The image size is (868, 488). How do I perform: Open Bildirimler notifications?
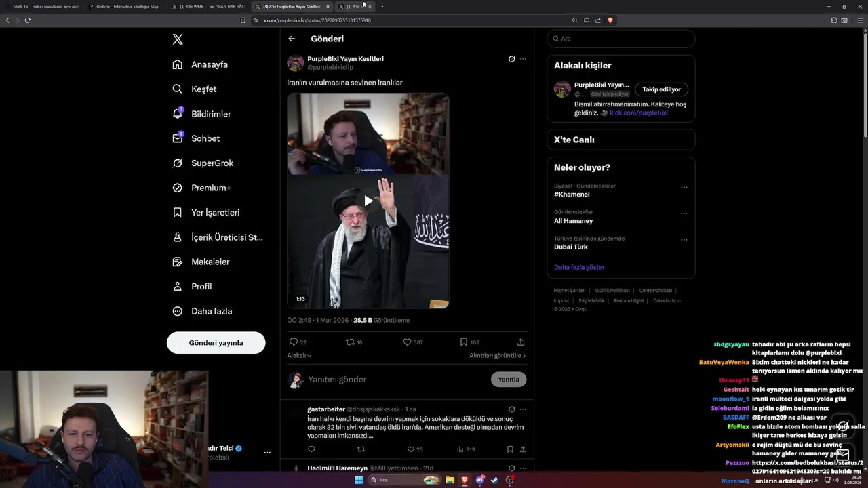[x=201, y=114]
